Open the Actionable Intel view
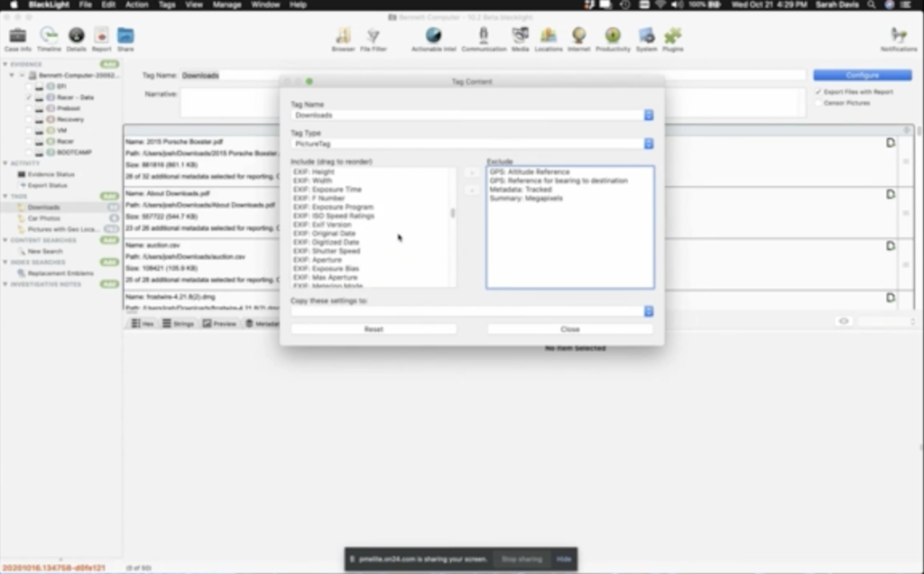Viewport: 924px width, 574px height. click(434, 36)
